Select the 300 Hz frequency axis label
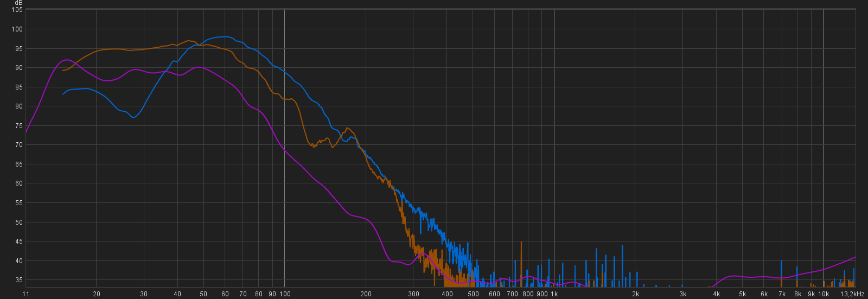Viewport: 868px width, 299px height. pyautogui.click(x=414, y=294)
